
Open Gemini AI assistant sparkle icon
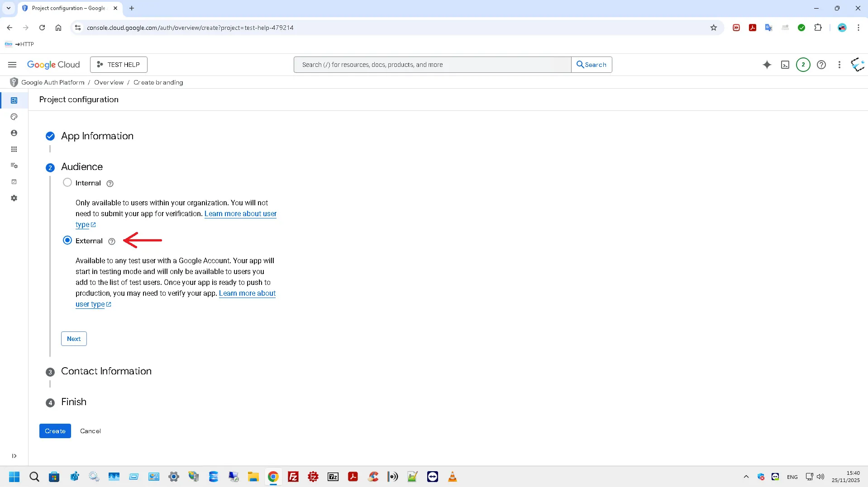click(767, 65)
